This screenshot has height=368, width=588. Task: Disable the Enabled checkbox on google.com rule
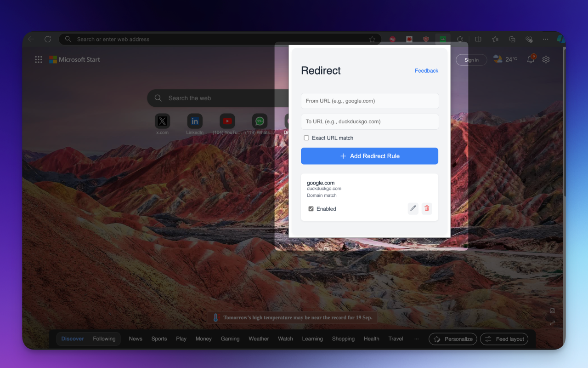pos(311,208)
